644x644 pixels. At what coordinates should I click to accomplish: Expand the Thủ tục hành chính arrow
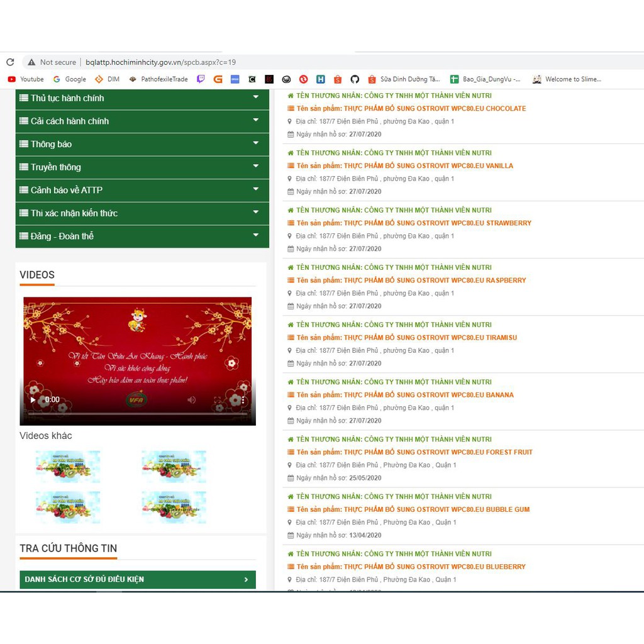click(x=256, y=97)
